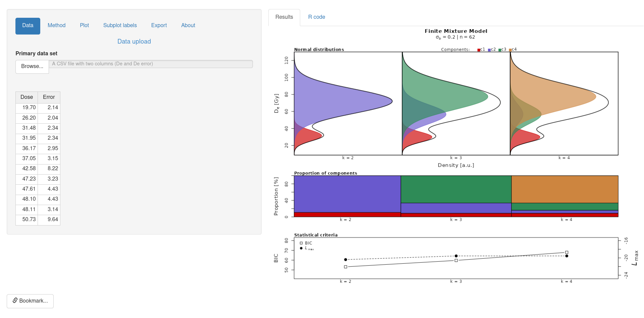Click the orange c4 legend swatch
The width and height of the screenshot is (644, 318).
click(510, 50)
